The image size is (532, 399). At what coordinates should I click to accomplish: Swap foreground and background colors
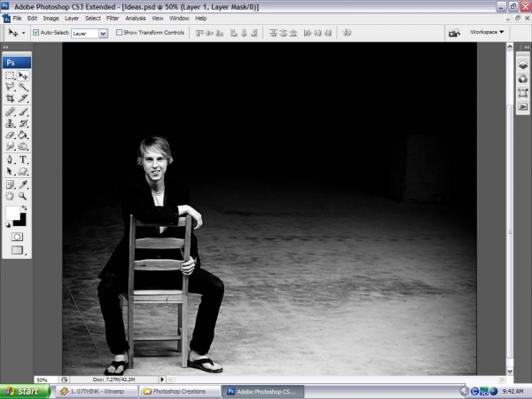coord(24,207)
